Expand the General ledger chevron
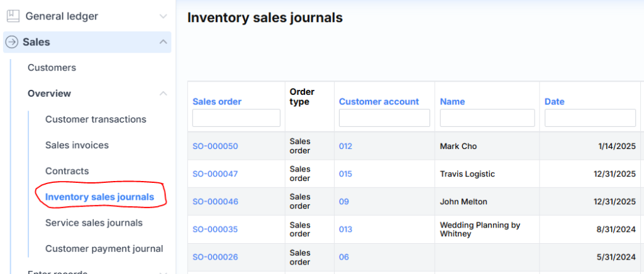644x274 pixels. tap(164, 16)
